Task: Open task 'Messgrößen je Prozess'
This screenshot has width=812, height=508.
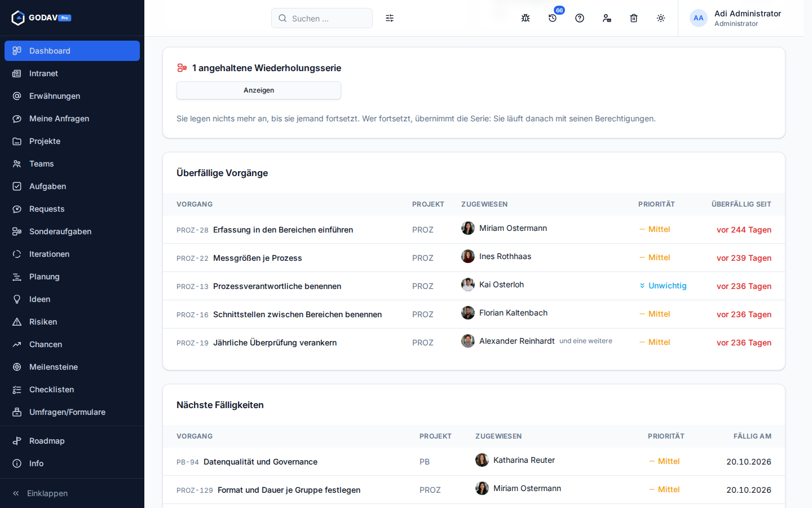Action: coord(258,258)
